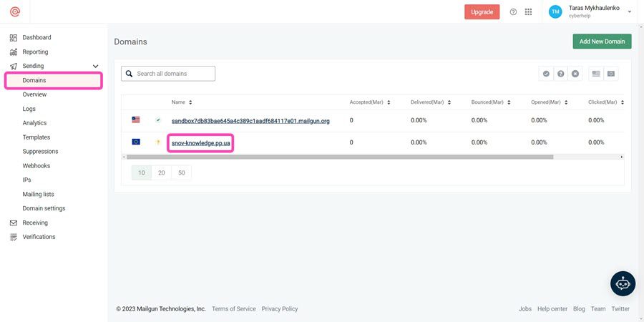
Task: Click the Reporting chart icon
Action: point(14,52)
